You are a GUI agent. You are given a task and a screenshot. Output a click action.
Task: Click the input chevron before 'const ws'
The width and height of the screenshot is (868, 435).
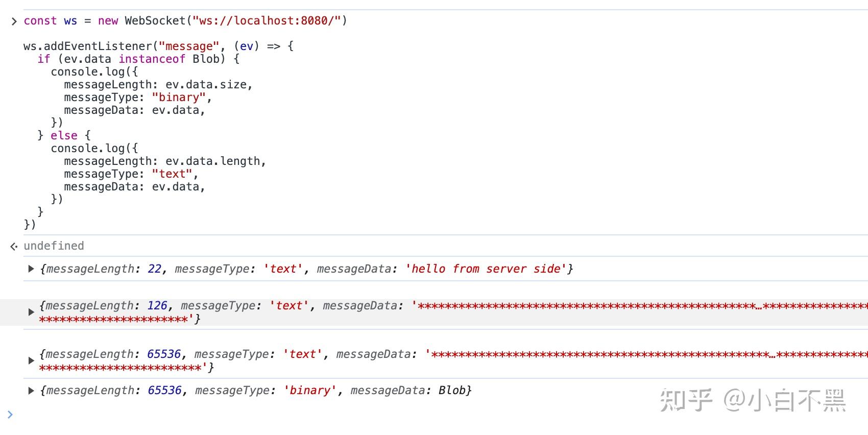pyautogui.click(x=14, y=21)
